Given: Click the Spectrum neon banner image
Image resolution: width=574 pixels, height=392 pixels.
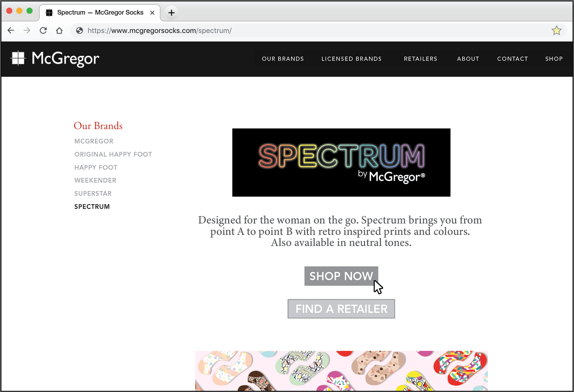Looking at the screenshot, I should click(341, 162).
